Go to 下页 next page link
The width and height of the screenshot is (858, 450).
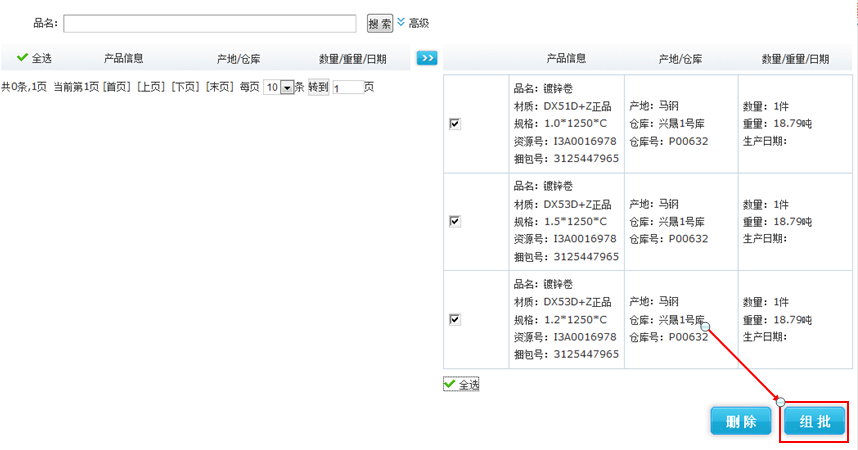point(184,88)
